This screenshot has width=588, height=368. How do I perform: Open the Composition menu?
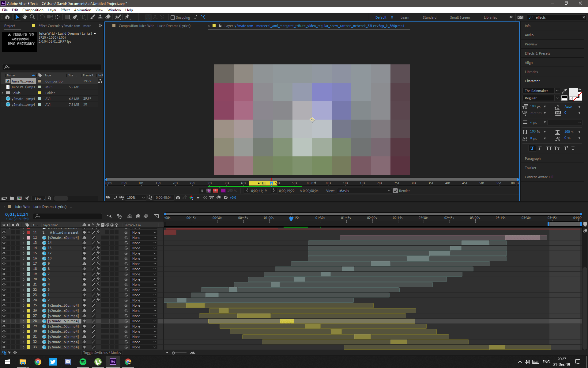click(33, 10)
